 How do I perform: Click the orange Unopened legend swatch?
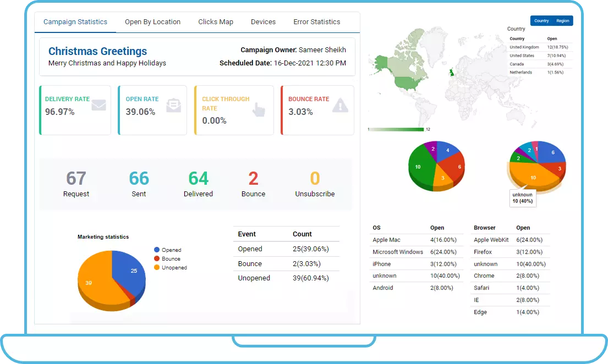tap(157, 267)
